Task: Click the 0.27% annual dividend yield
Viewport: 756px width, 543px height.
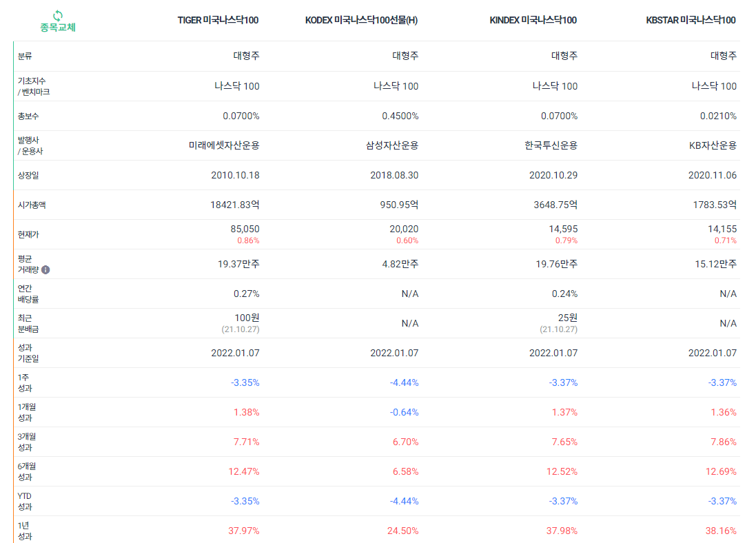Action: point(247,294)
